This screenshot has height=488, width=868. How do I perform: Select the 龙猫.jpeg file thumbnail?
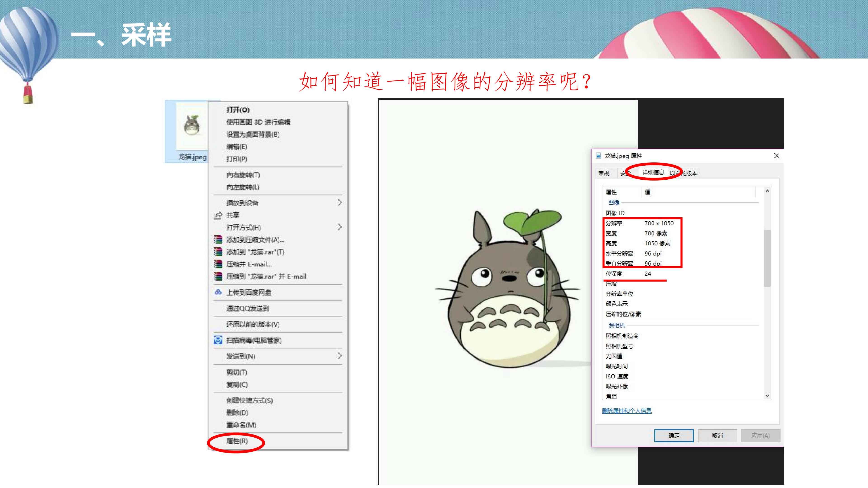192,127
